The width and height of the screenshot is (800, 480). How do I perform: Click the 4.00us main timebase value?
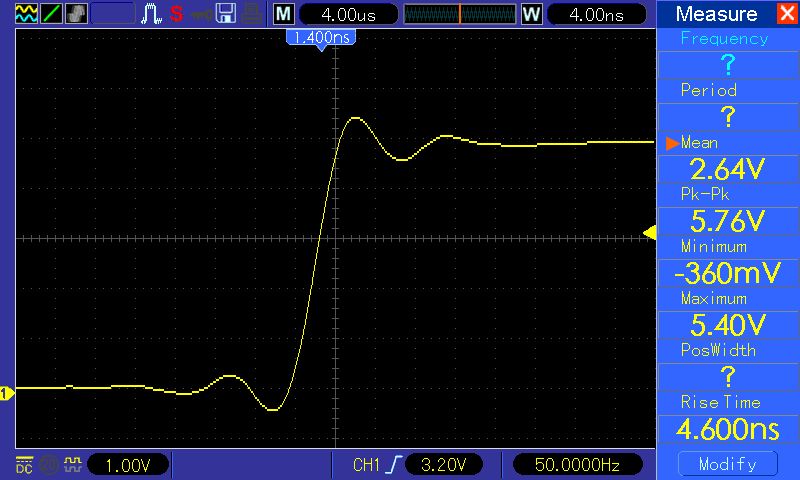(348, 14)
